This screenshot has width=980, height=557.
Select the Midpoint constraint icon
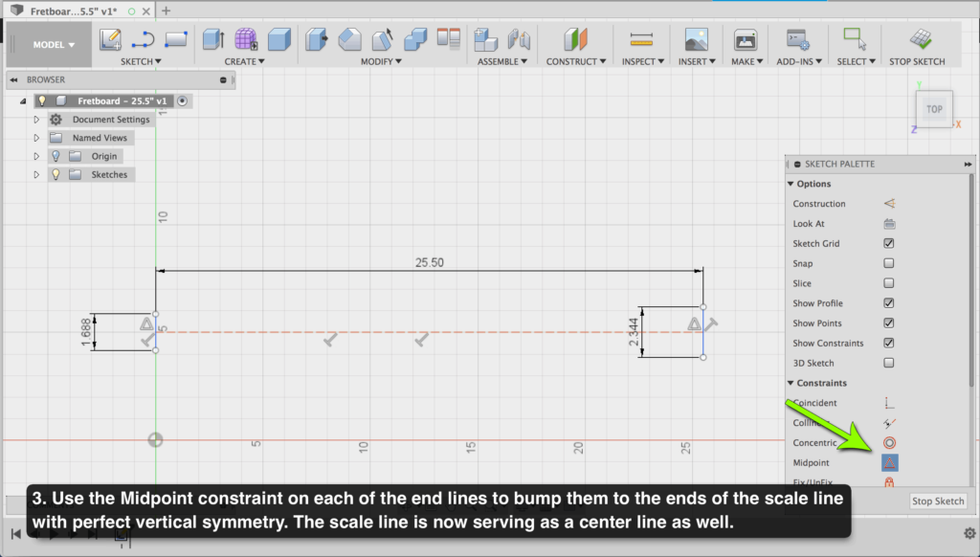[x=889, y=462]
